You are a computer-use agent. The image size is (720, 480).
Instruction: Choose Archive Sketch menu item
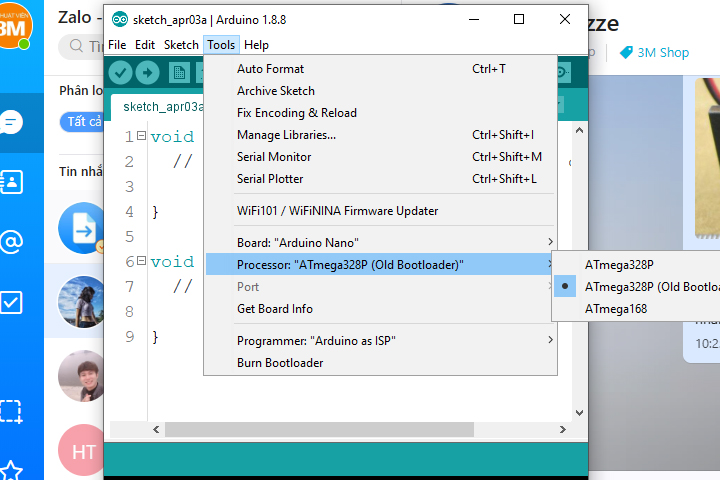380,91
